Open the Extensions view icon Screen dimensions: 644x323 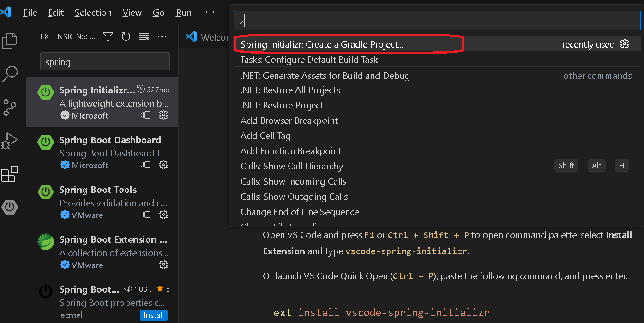[x=10, y=174]
